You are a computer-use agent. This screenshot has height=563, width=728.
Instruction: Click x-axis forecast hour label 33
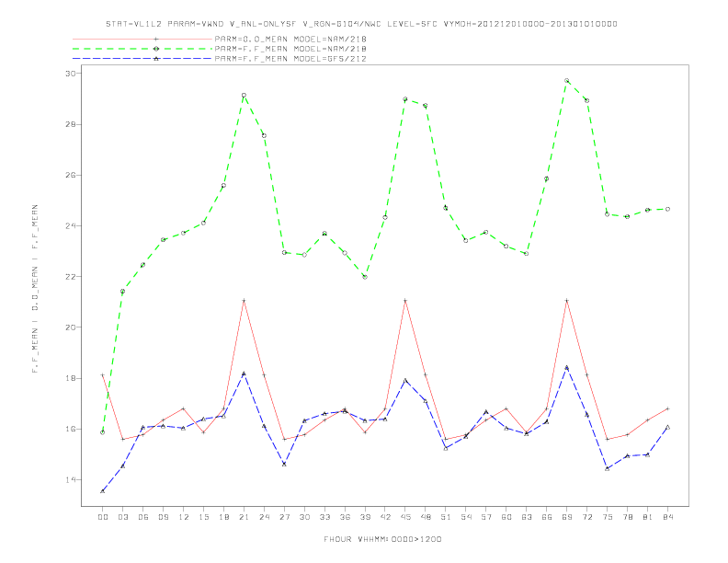coord(324,517)
